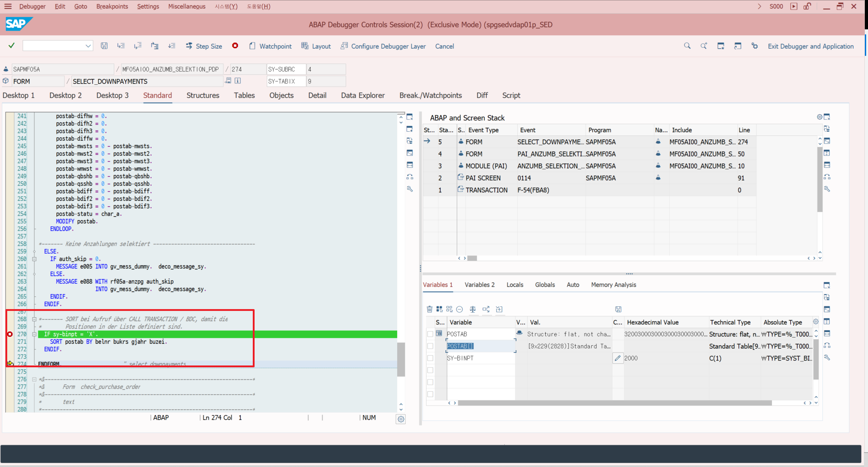Viewport: 868px width, 467px height.
Task: Click the execute step-over icon
Action: [x=138, y=46]
